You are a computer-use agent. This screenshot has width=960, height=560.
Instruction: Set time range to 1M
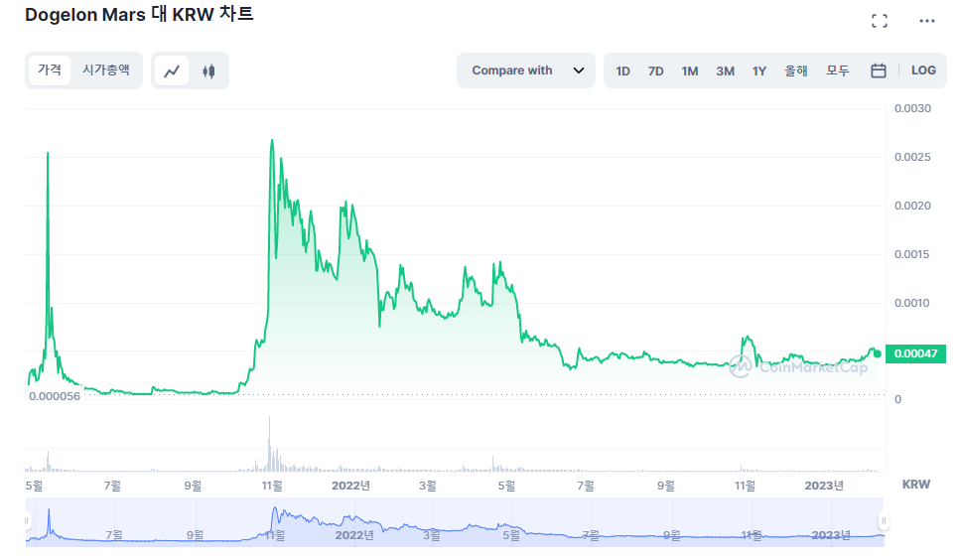(690, 71)
